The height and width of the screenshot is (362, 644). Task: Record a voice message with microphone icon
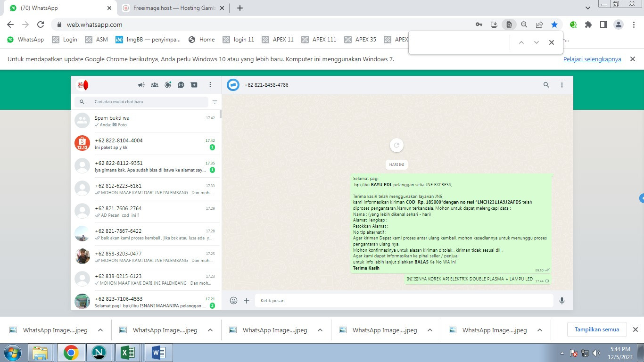point(562,301)
